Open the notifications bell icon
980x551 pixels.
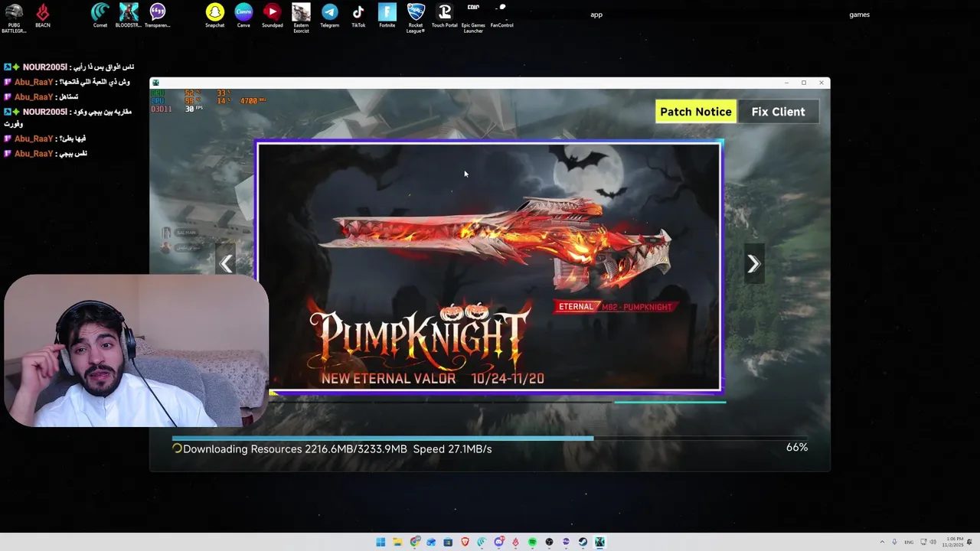pyautogui.click(x=969, y=542)
